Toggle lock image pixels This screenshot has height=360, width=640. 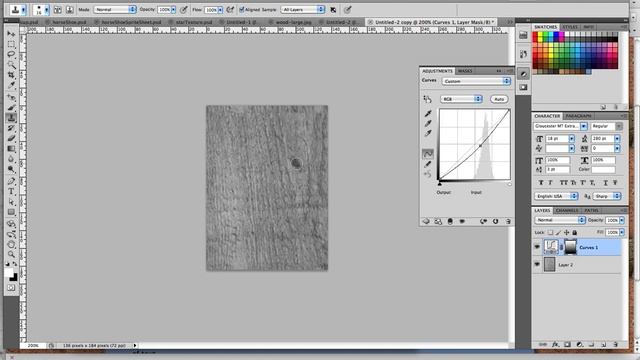tap(558, 232)
